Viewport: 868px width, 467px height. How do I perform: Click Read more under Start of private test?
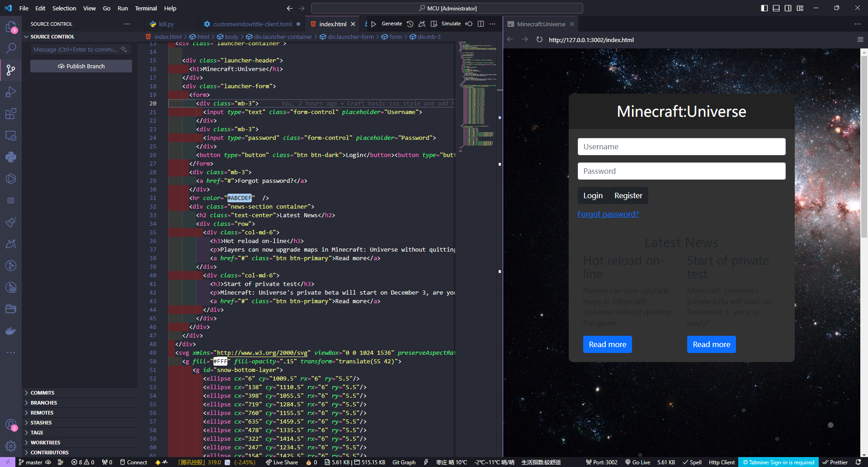coord(711,344)
